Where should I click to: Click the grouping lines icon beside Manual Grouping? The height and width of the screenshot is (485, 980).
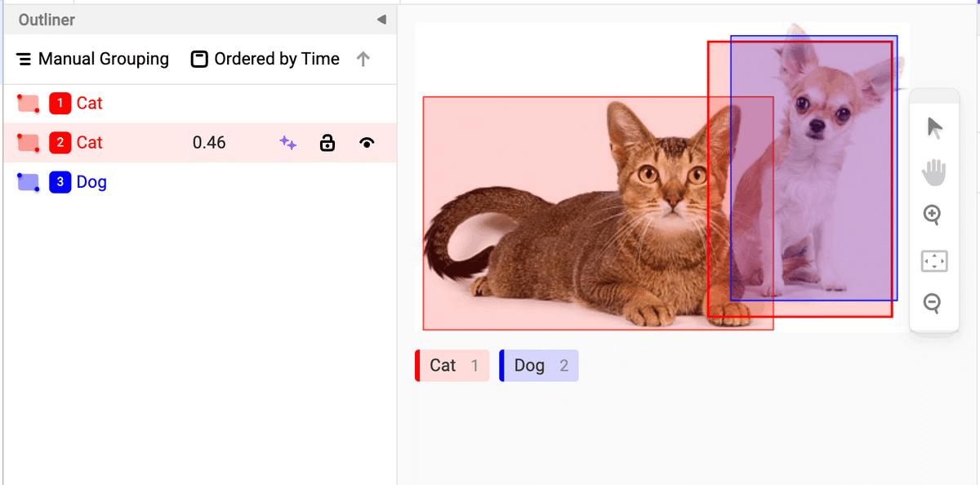coord(24,59)
